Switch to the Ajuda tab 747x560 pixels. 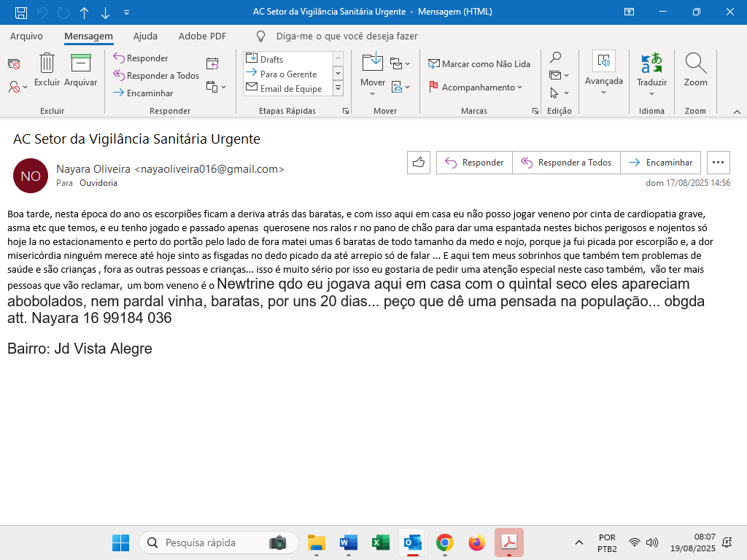click(x=145, y=36)
